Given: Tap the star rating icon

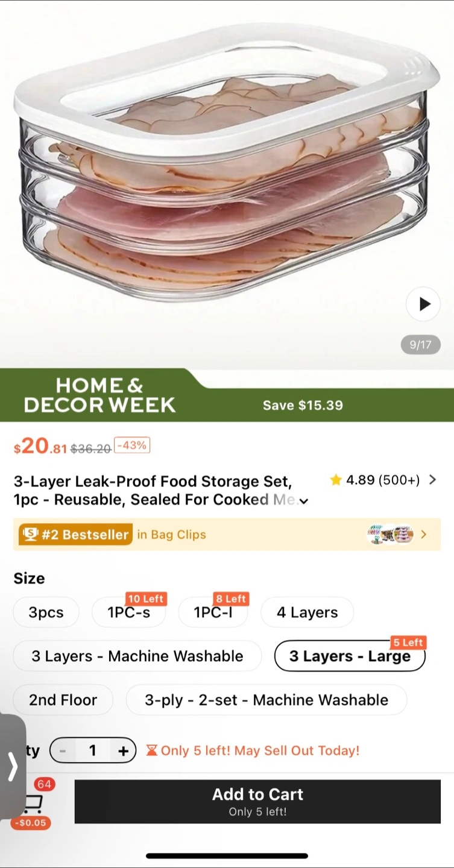Looking at the screenshot, I should coord(336,480).
